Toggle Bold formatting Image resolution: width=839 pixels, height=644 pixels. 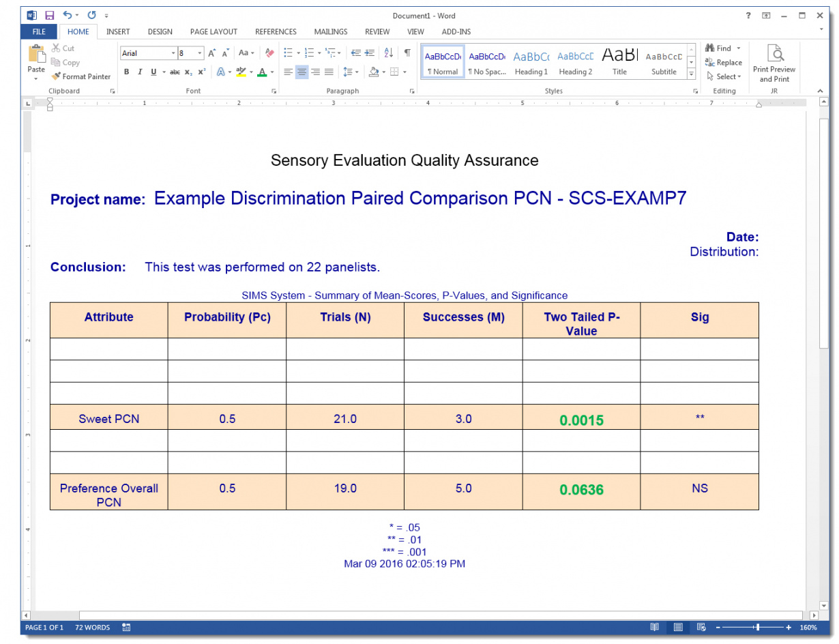point(126,72)
